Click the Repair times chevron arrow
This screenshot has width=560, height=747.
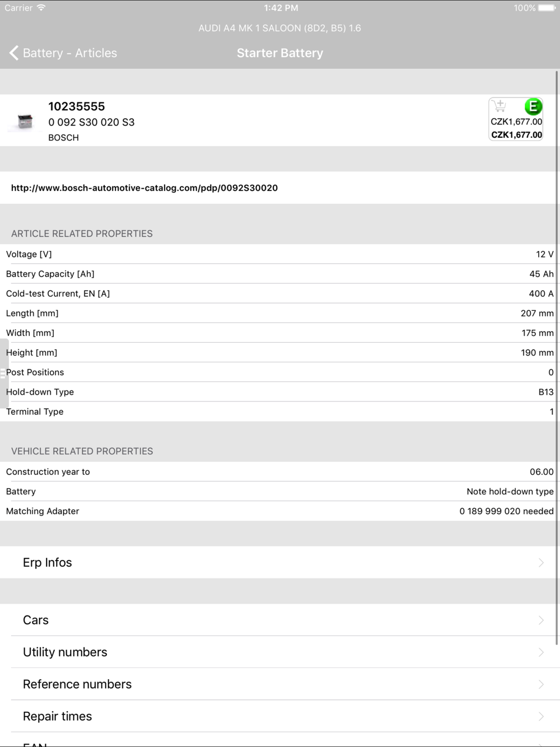(541, 716)
